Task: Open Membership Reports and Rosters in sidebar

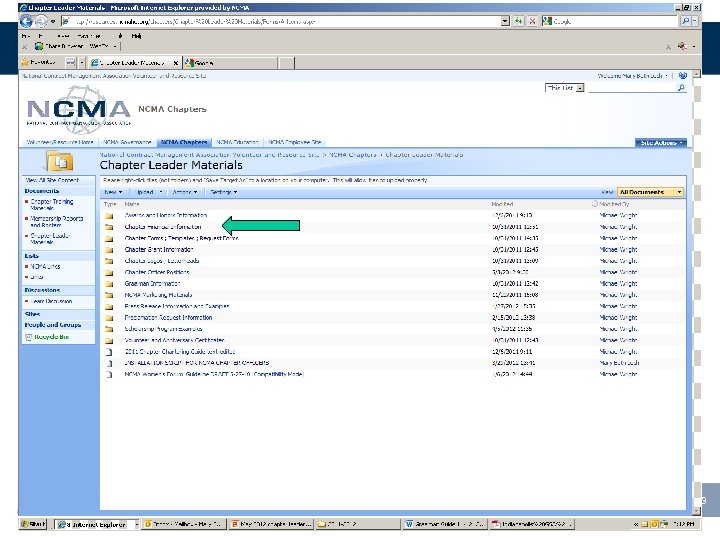Action: click(56, 222)
